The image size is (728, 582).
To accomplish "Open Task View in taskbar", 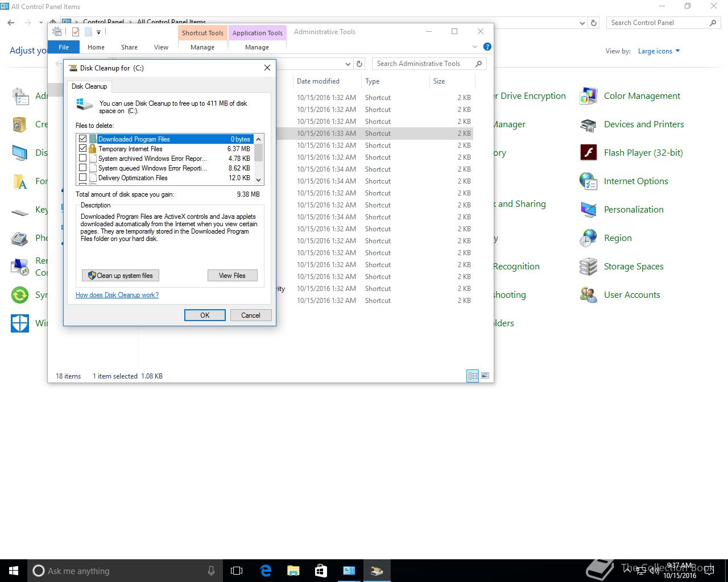I will (237, 571).
